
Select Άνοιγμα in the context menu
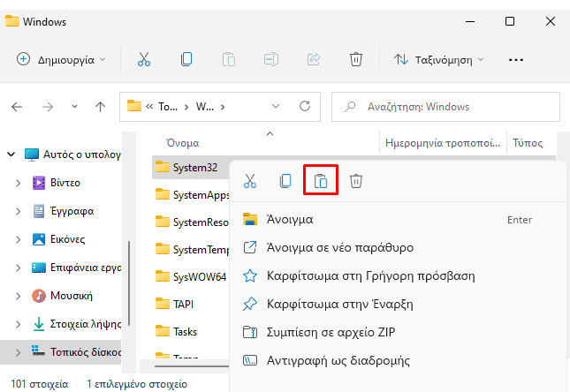[398, 220]
